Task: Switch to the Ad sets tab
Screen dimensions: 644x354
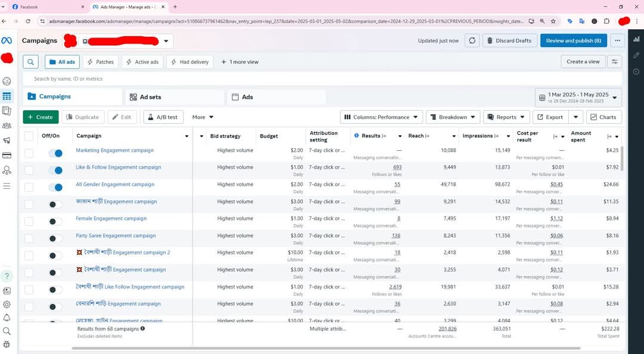Action: click(x=150, y=97)
